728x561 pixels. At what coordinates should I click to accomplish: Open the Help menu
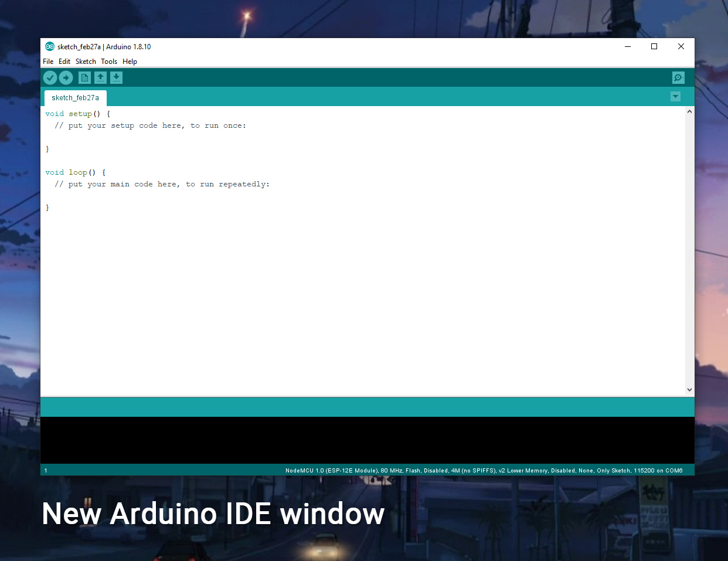click(x=130, y=62)
